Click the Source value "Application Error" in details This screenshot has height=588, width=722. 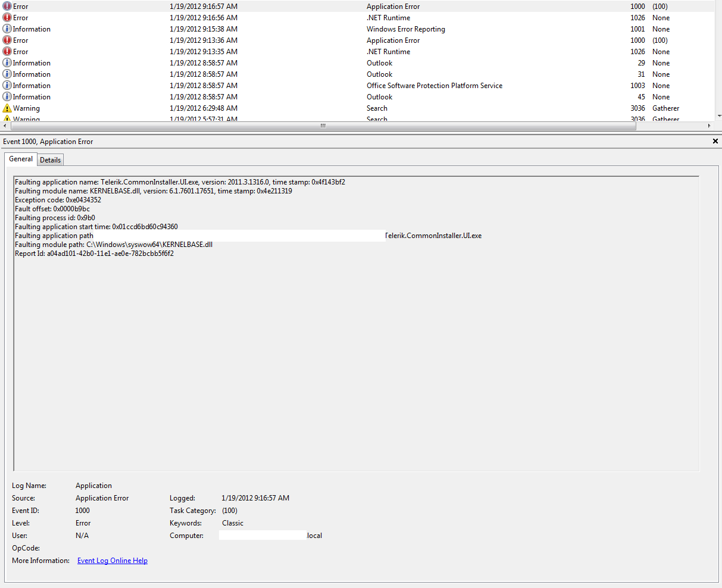(102, 498)
